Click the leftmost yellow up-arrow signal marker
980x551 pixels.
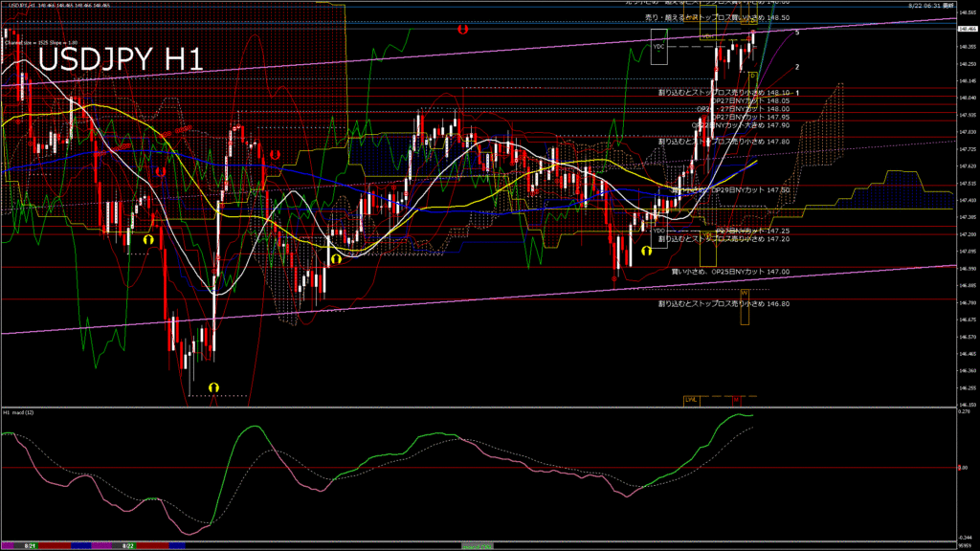[148, 239]
